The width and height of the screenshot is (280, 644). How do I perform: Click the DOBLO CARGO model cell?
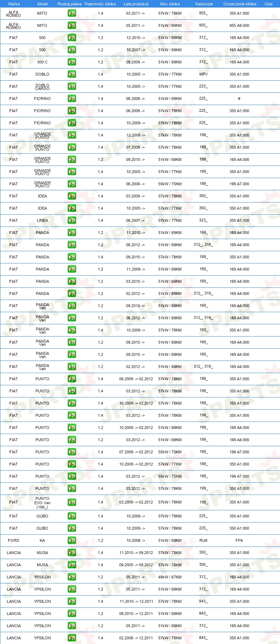(42, 87)
